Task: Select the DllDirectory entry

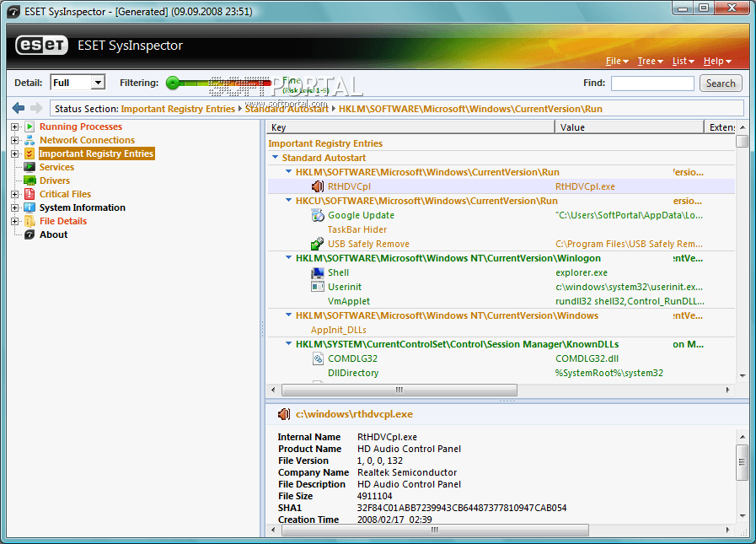Action: (353, 373)
